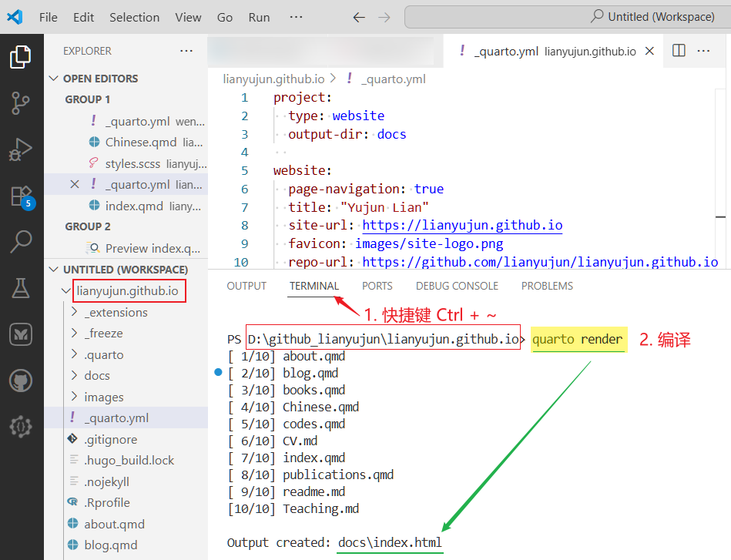Go back using the navigation arrow

[358, 17]
